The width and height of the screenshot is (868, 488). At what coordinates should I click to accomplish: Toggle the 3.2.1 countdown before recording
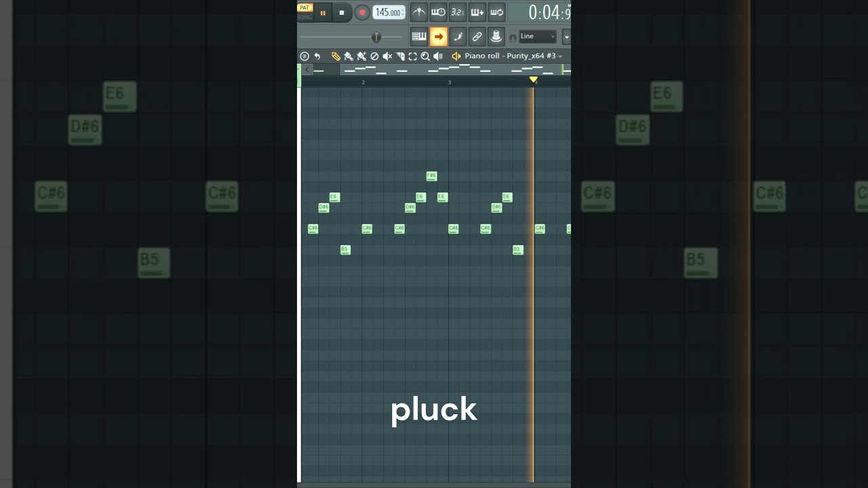(x=458, y=12)
